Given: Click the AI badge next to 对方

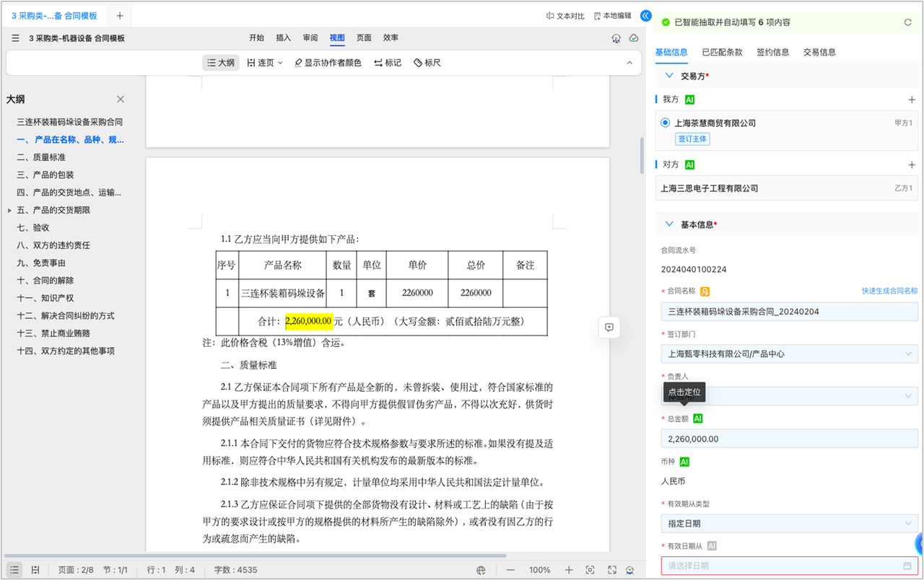Looking at the screenshot, I should [689, 164].
